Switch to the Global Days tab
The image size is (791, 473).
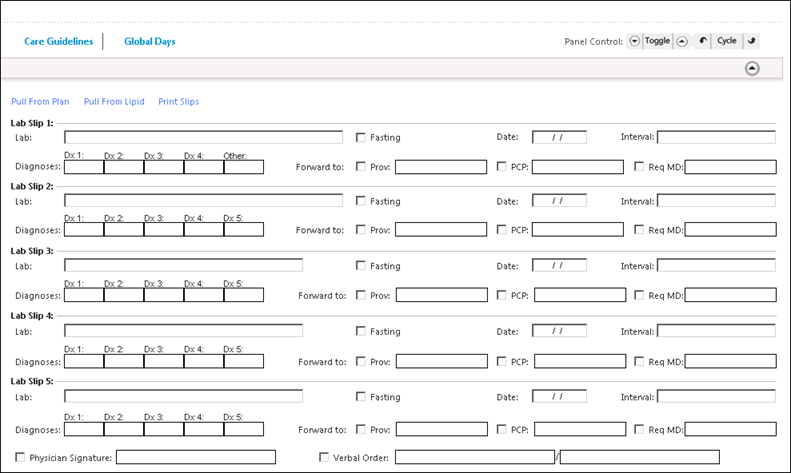click(x=149, y=42)
